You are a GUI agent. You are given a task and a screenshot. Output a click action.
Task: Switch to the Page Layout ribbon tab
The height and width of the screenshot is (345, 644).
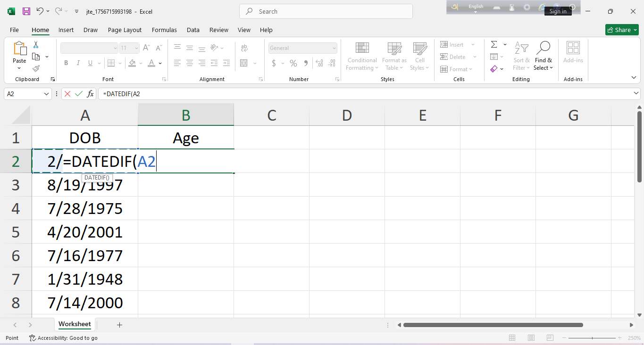(x=125, y=30)
